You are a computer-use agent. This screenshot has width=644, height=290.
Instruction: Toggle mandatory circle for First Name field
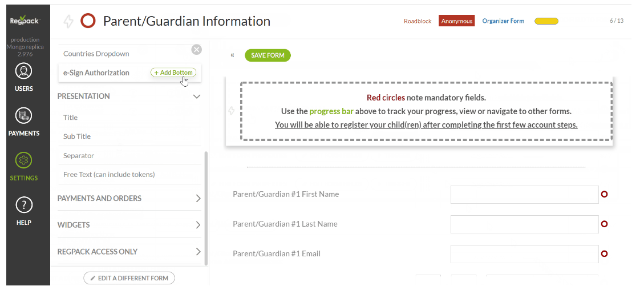(x=605, y=194)
